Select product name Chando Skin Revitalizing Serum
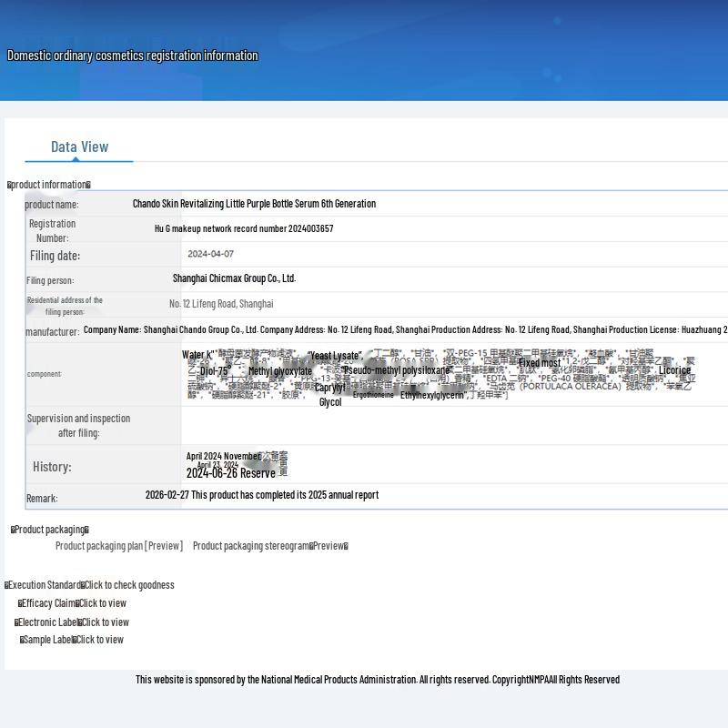The height and width of the screenshot is (728, 728). [x=254, y=204]
